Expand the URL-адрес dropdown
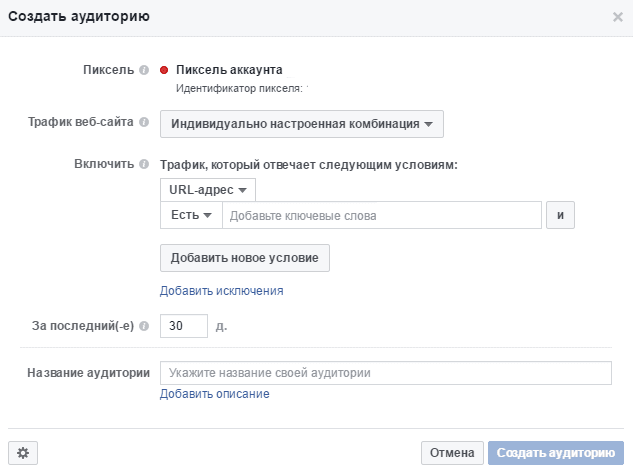Screen dimensions: 633x472 pos(208,190)
